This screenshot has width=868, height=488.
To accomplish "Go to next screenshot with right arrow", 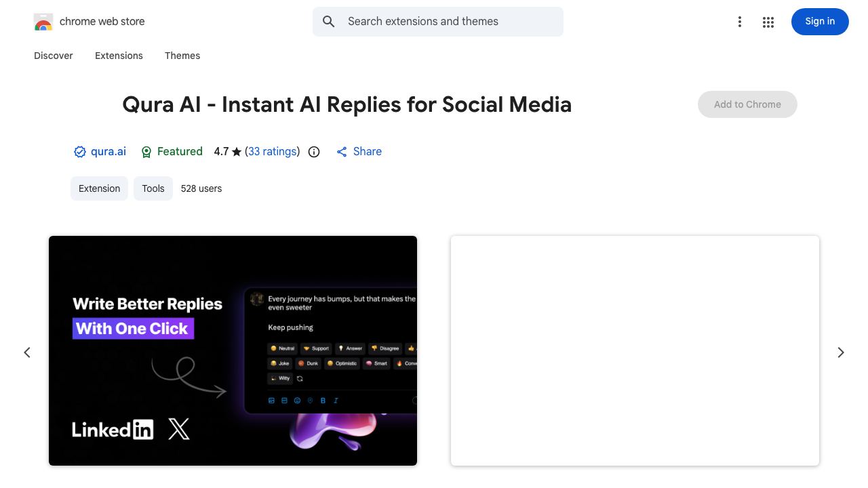I will tap(841, 352).
